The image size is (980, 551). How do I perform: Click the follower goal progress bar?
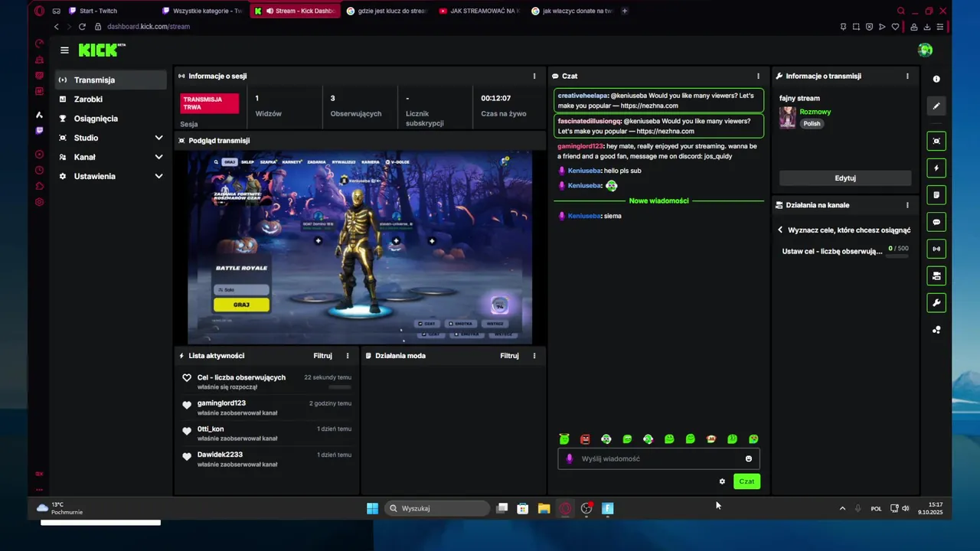[x=897, y=256]
